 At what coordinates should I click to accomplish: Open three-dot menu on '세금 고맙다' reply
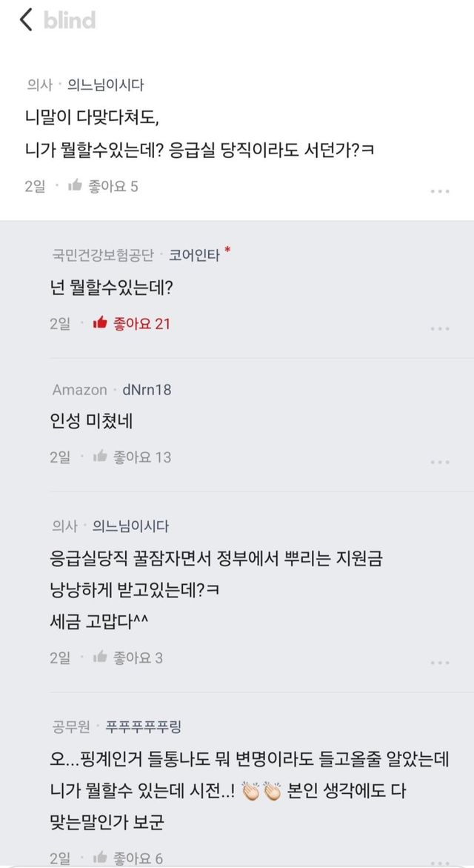pyautogui.click(x=440, y=662)
